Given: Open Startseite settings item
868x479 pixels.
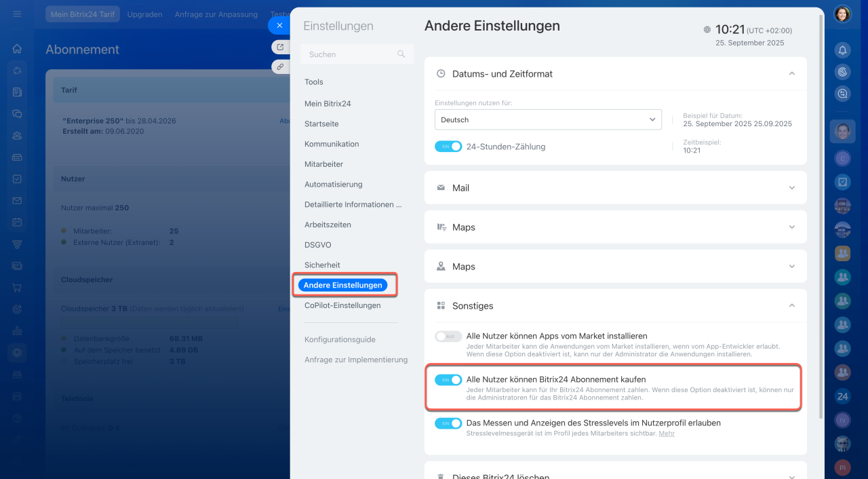Looking at the screenshot, I should click(x=321, y=124).
